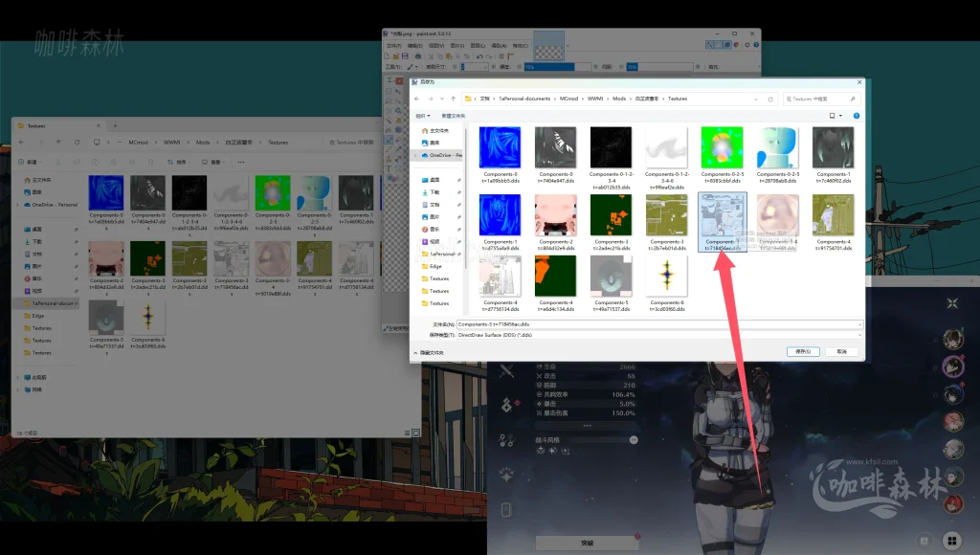Click the Open file icon in paint.net toolbar
Image resolution: width=980 pixels, height=555 pixels.
point(395,56)
